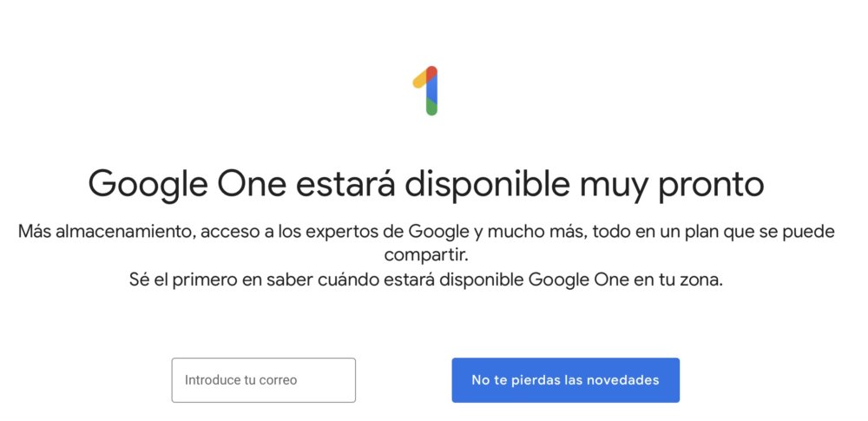Click the sentence starting 'Sé el primero'
The image size is (868, 421).
426,280
